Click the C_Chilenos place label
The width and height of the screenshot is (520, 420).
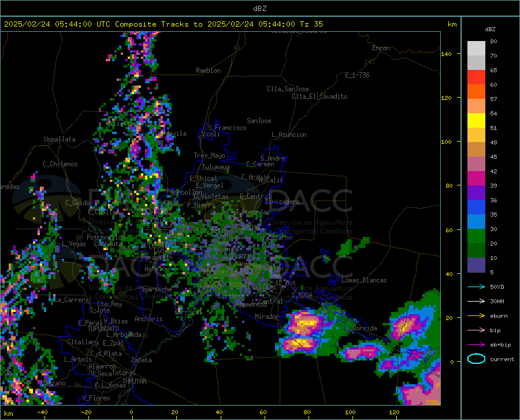coord(60,164)
